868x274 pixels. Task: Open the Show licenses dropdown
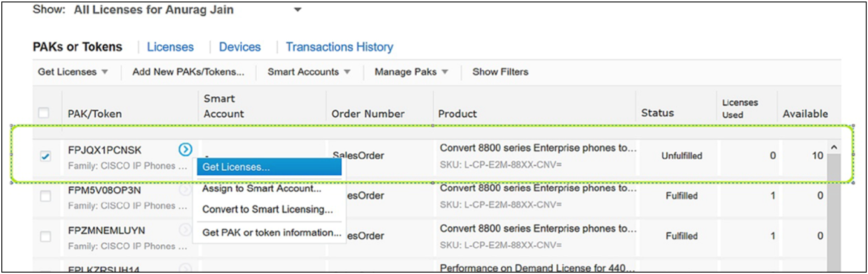[297, 10]
